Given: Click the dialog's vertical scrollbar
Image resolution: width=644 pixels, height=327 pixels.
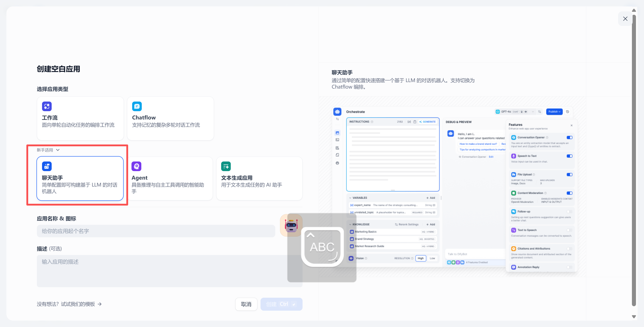Looking at the screenshot, I should [x=634, y=160].
